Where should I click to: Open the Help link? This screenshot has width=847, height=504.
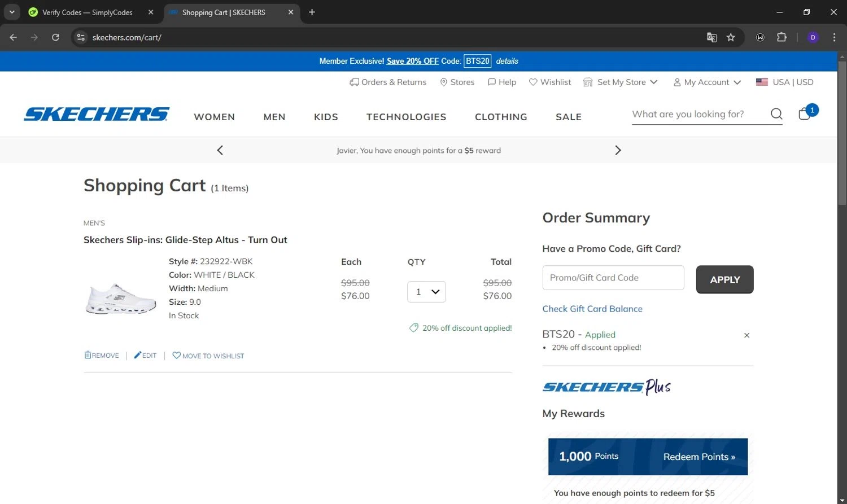502,82
